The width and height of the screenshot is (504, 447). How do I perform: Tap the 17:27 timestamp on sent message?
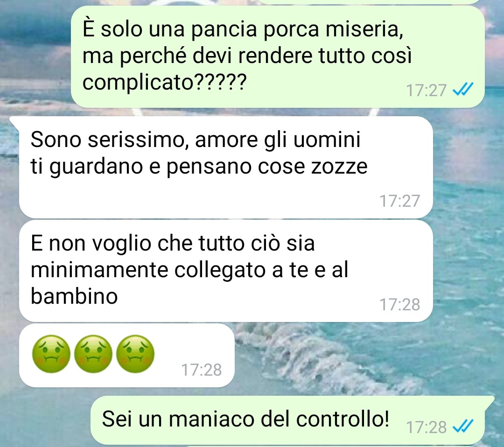pyautogui.click(x=426, y=91)
